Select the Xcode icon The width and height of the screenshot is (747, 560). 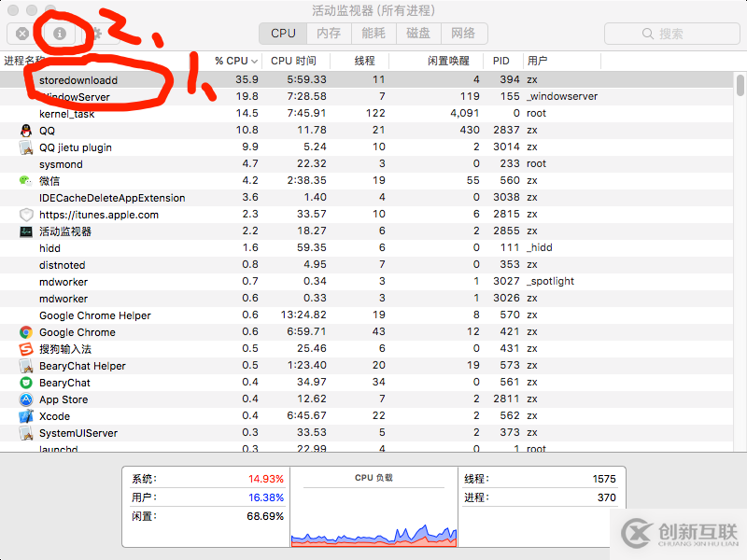point(26,416)
